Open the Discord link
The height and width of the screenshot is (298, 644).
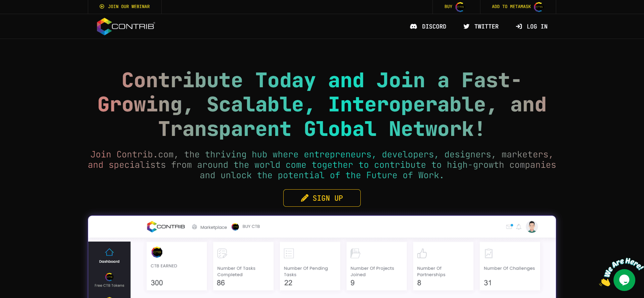(x=428, y=27)
